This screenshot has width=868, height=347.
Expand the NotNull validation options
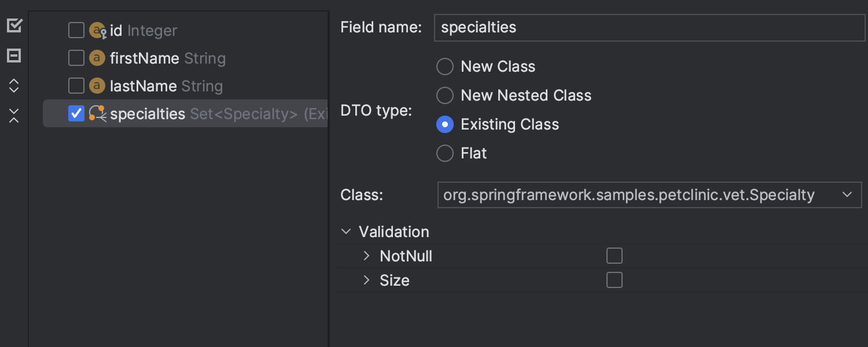coord(366,256)
